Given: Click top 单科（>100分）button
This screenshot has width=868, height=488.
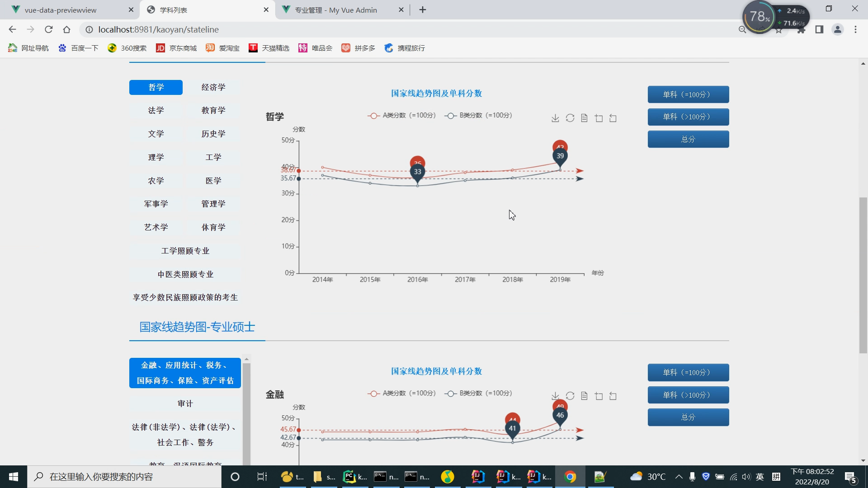Looking at the screenshot, I should click(x=688, y=117).
